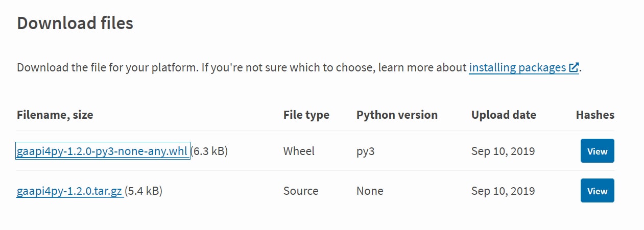Click the Download files heading
The width and height of the screenshot is (644, 230).
(75, 23)
